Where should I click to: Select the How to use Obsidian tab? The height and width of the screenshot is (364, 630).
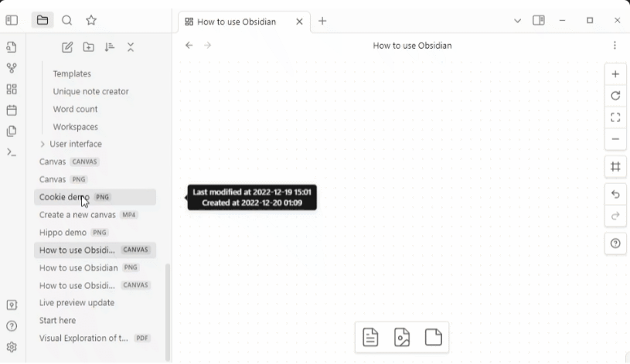(236, 22)
